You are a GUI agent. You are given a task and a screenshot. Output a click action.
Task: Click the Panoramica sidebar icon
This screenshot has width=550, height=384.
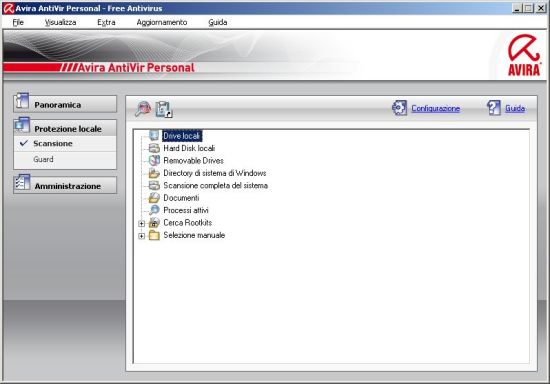[22, 102]
